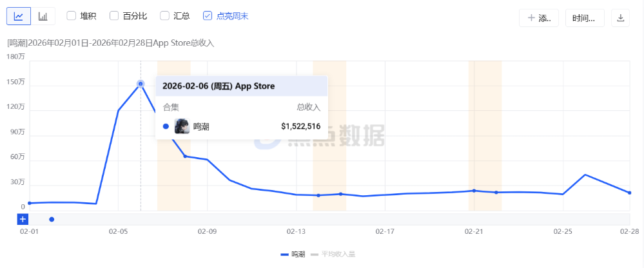Switch to bar chart view
The image size is (644, 268).
tap(43, 16)
